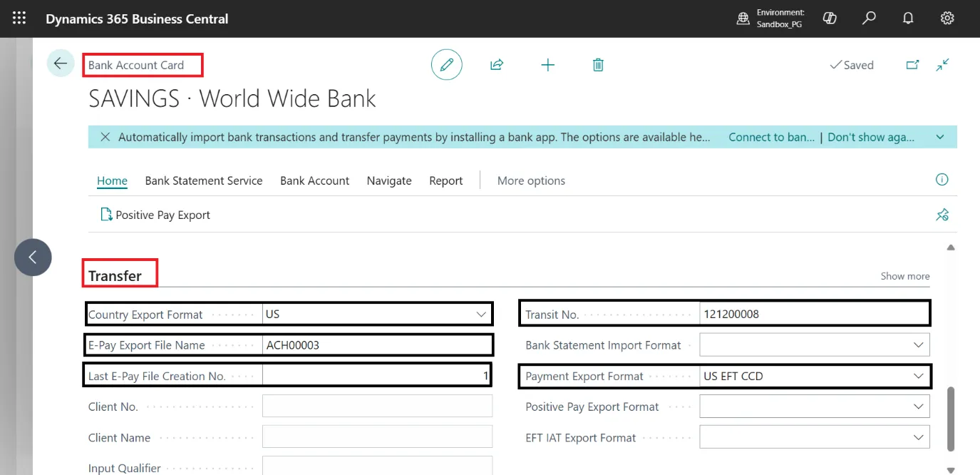Dismiss the bank app notification banner
Viewport: 980px width, 475px height.
coord(105,137)
